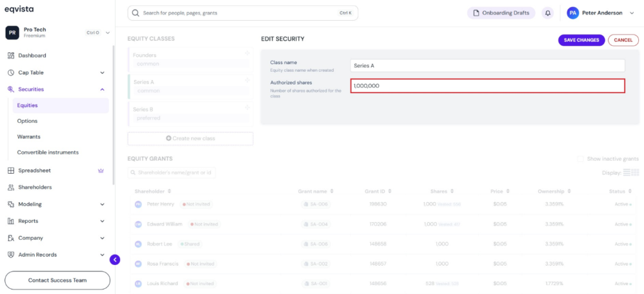Expand the Reports menu chevron
This screenshot has width=644, height=294.
[x=103, y=221]
